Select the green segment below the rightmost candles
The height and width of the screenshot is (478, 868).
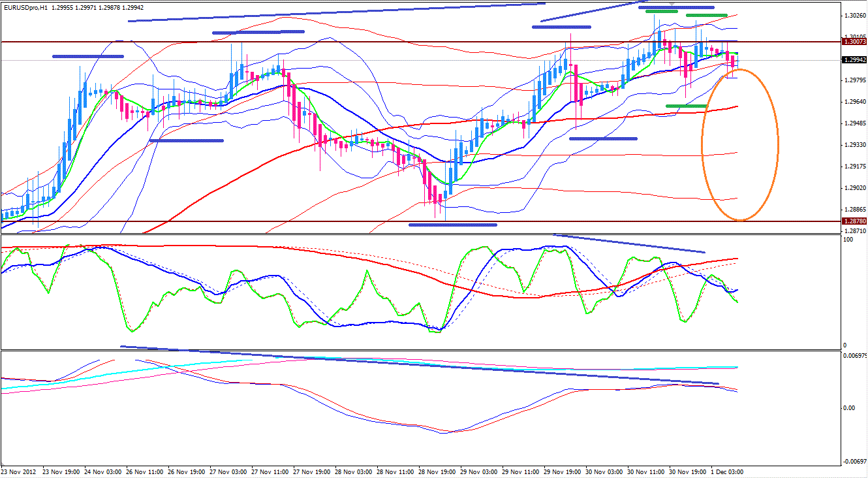pos(687,106)
